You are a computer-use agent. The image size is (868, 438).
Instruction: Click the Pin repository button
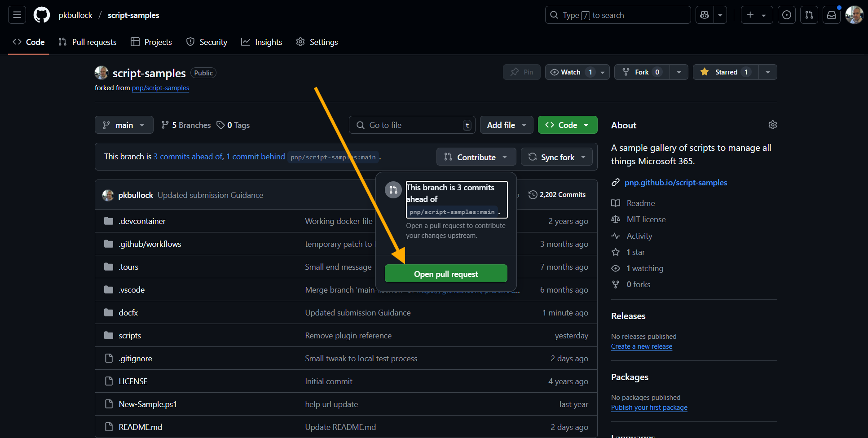pos(522,72)
